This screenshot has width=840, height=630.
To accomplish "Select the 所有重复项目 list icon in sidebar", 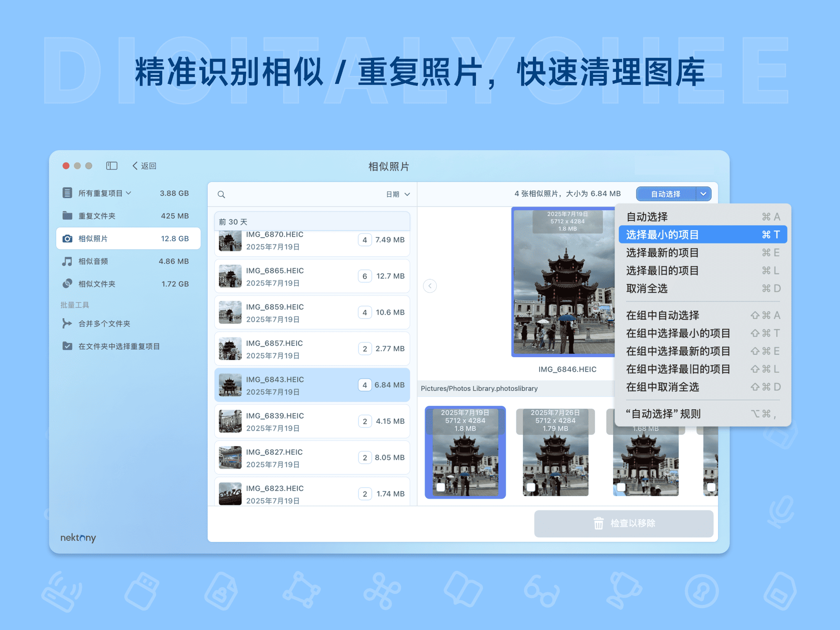I will (67, 193).
